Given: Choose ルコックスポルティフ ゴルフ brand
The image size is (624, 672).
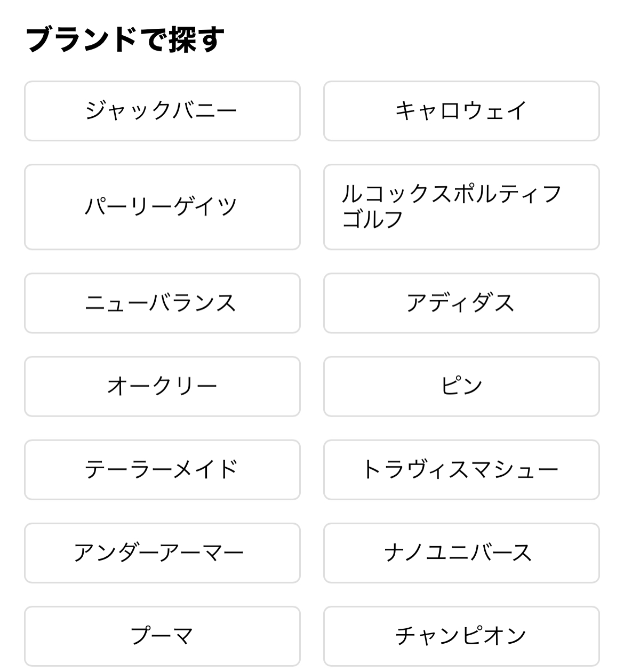Looking at the screenshot, I should coord(461,207).
